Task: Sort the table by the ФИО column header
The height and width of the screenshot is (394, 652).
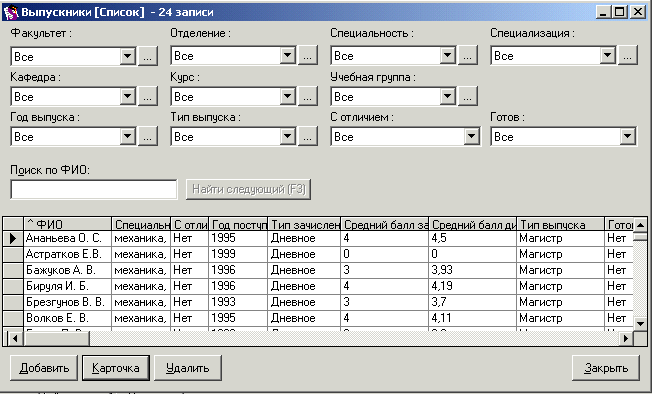Action: tap(67, 224)
